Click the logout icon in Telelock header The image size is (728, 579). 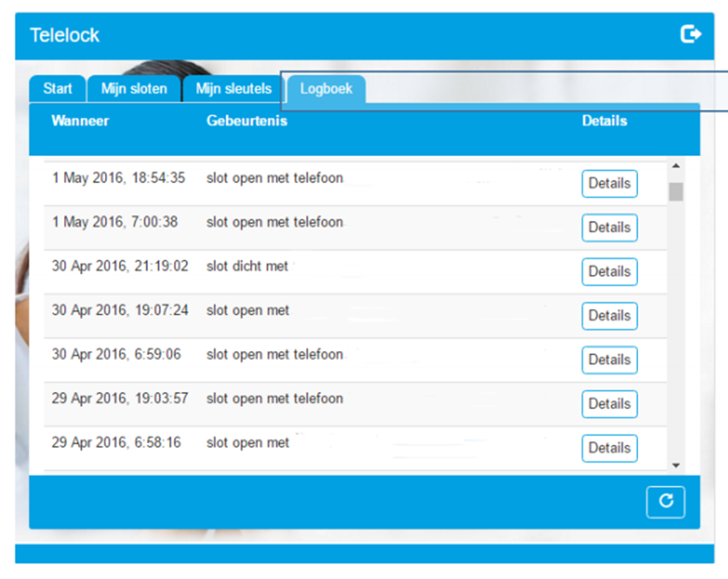pos(690,34)
